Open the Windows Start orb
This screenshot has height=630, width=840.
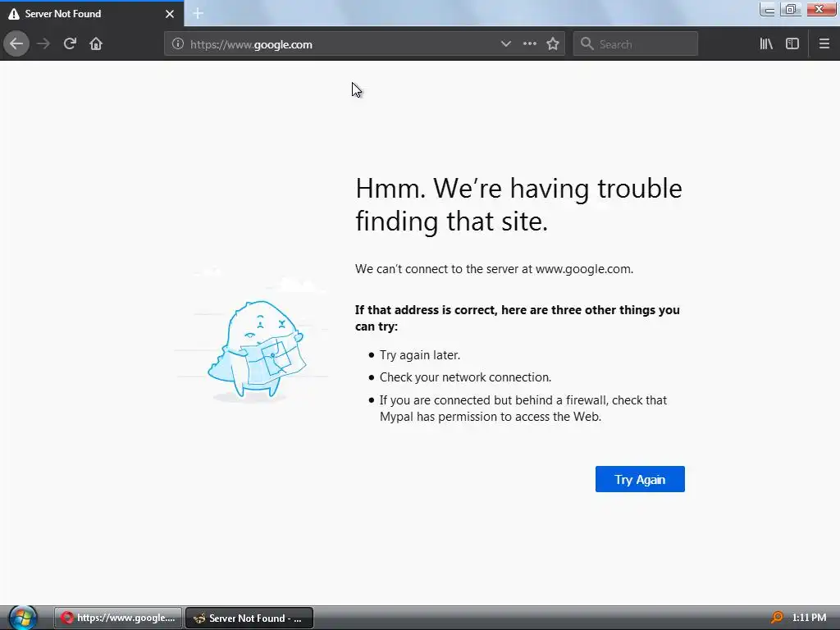pyautogui.click(x=22, y=618)
